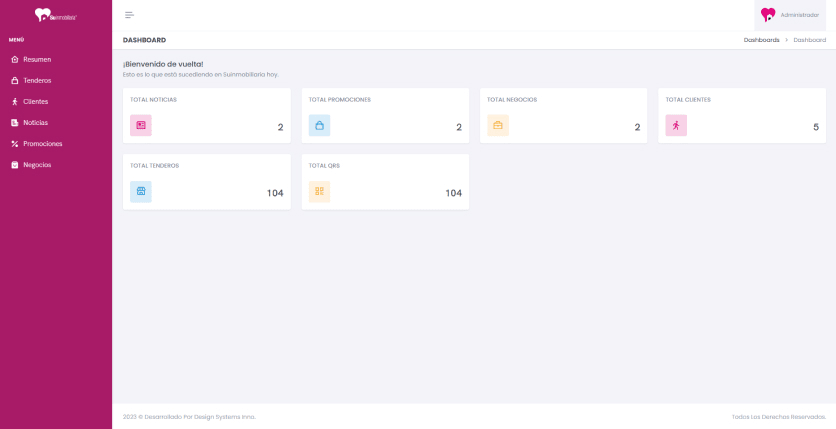Click the blue bag icon in Total Promociones
This screenshot has width=836, height=429.
point(319,125)
